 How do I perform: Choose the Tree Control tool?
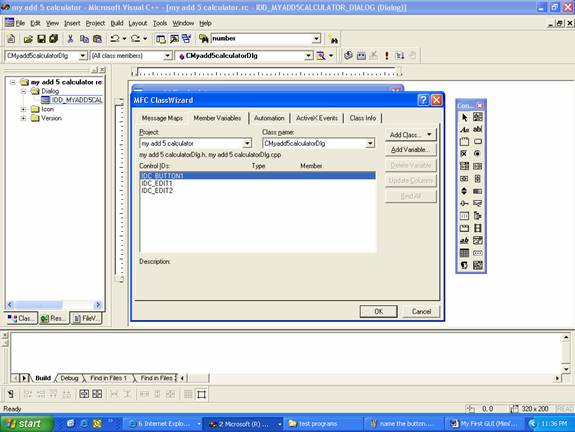click(477, 216)
